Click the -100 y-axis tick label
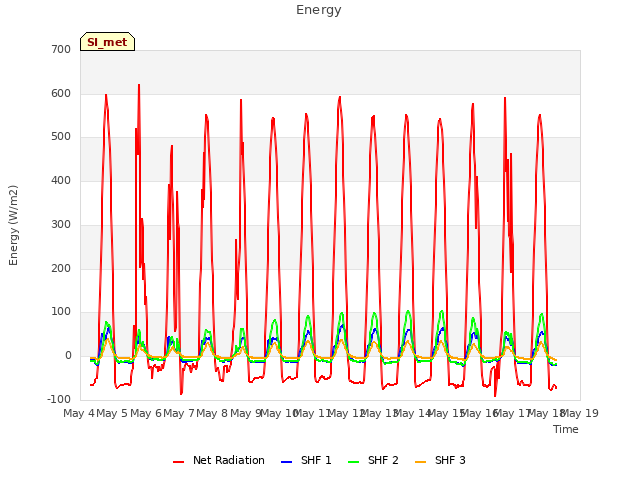This screenshot has width=640, height=480. tap(59, 399)
